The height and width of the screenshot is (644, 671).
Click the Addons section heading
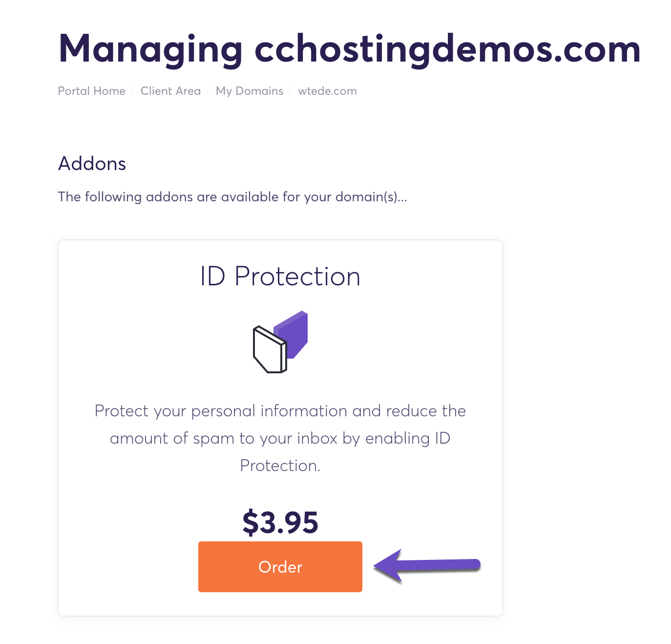click(92, 163)
